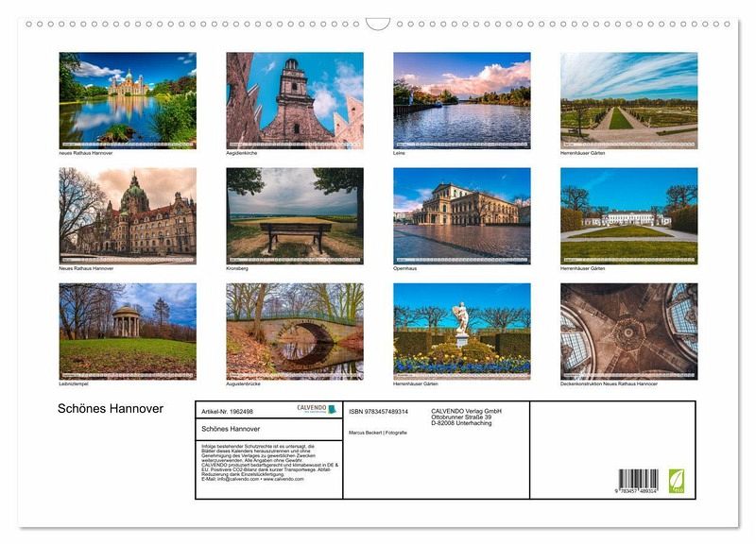This screenshot has width=756, height=545.
Task: Click the 'Opernhaus' caption
Action: coord(405,268)
